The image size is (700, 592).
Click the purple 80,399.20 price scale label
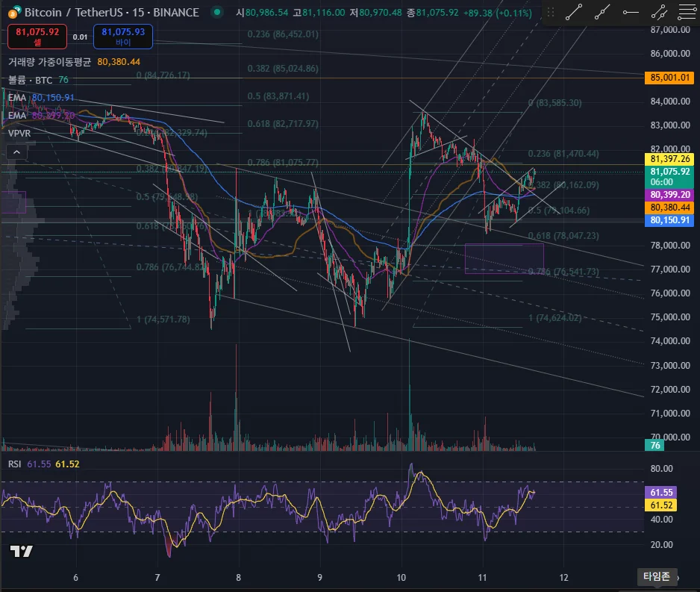click(669, 195)
